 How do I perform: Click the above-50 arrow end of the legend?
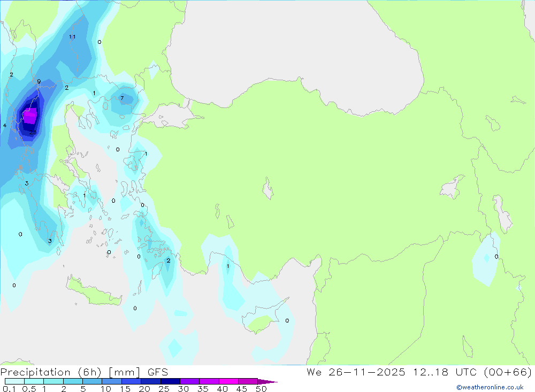(267, 382)
